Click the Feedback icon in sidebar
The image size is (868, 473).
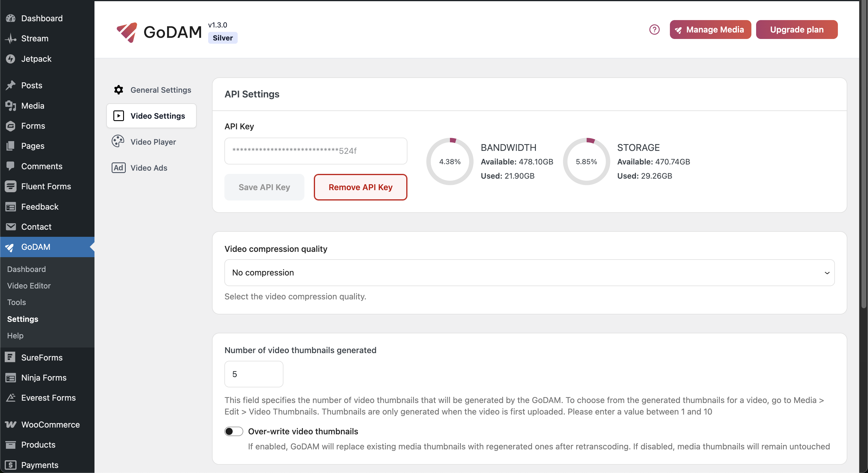pyautogui.click(x=11, y=206)
